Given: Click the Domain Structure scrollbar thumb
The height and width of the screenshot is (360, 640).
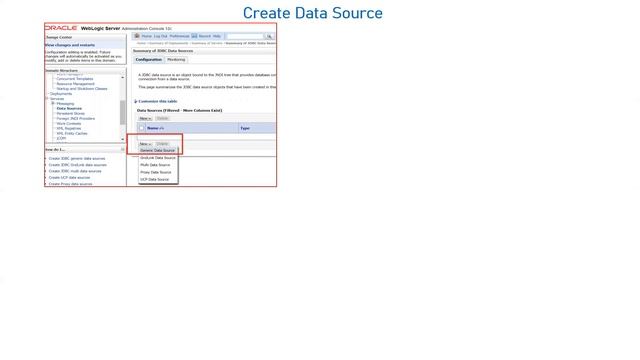Looking at the screenshot, I should [122, 112].
